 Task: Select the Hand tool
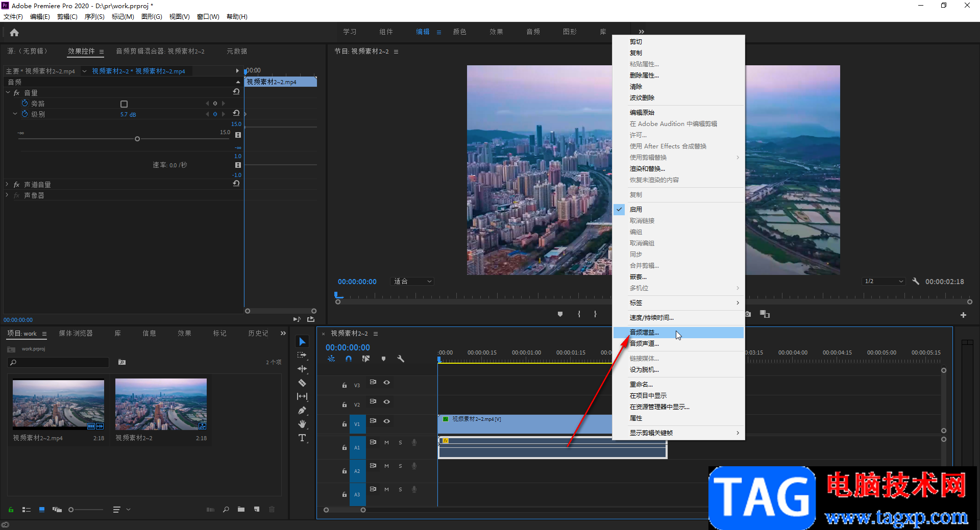(302, 424)
